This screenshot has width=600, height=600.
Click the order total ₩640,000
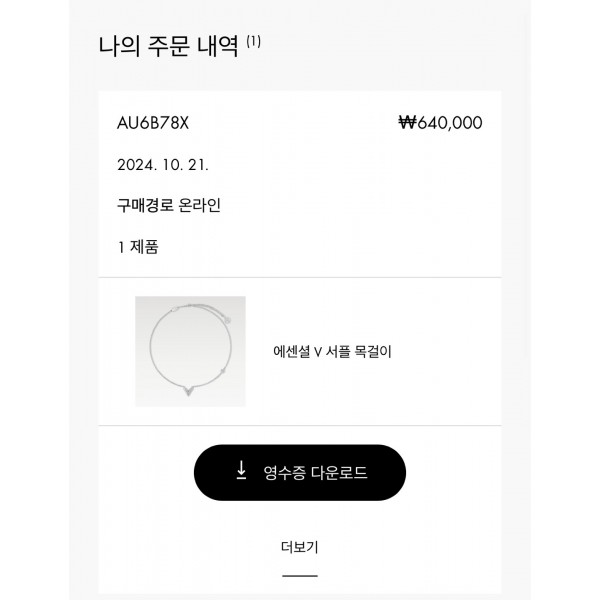440,123
